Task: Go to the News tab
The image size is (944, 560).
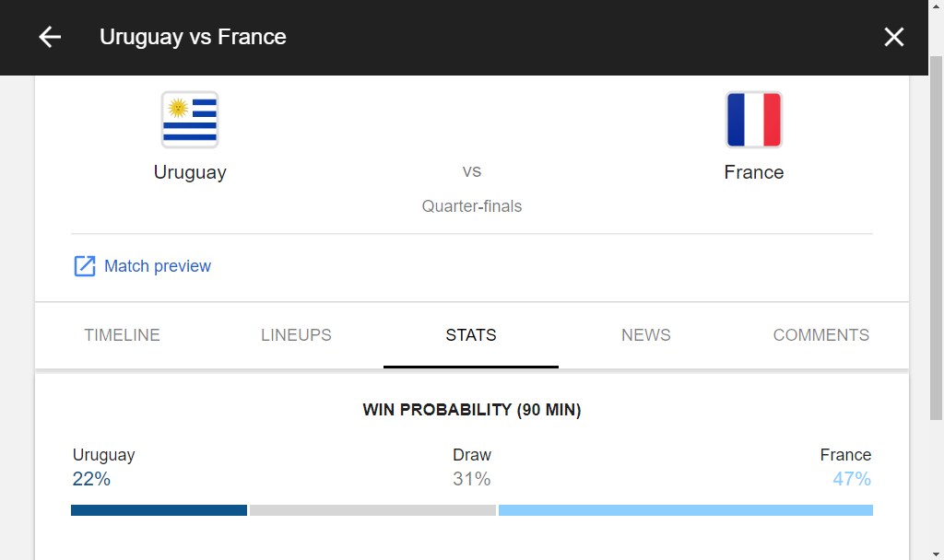Action: tap(645, 335)
